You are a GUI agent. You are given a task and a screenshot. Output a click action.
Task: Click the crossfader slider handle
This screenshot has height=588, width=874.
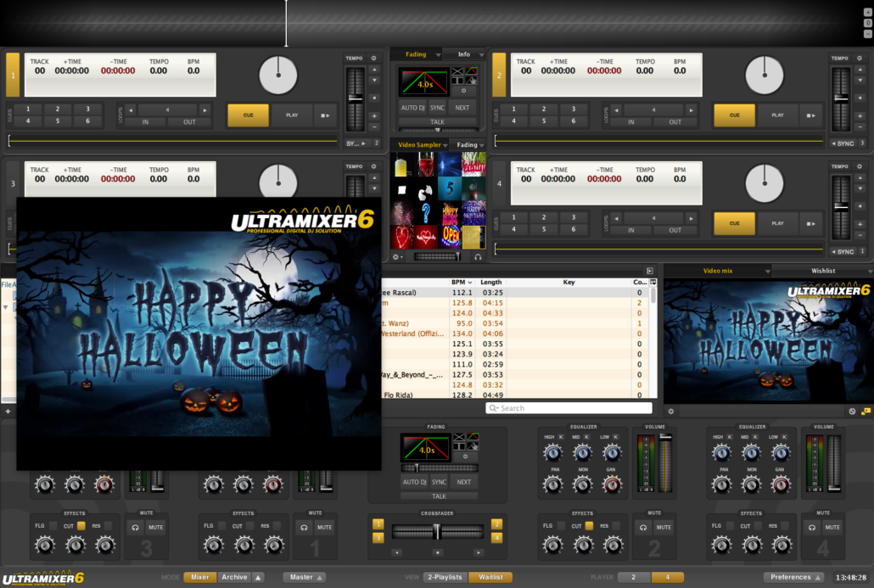coord(437,532)
